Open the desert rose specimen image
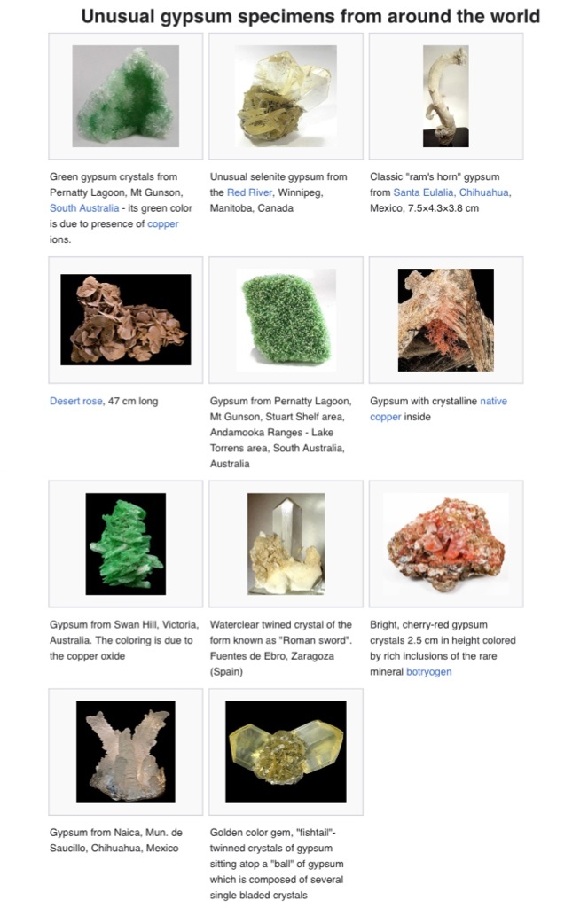The height and width of the screenshot is (908, 588). tap(126, 319)
